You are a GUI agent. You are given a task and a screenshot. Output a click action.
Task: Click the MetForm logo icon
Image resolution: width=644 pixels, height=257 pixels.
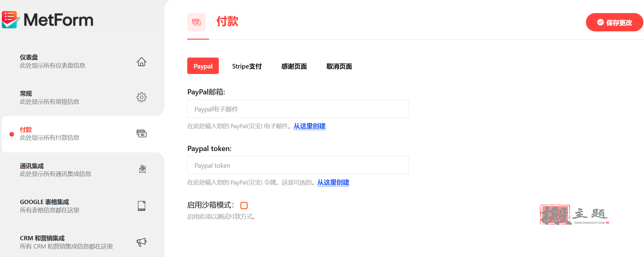pyautogui.click(x=11, y=19)
